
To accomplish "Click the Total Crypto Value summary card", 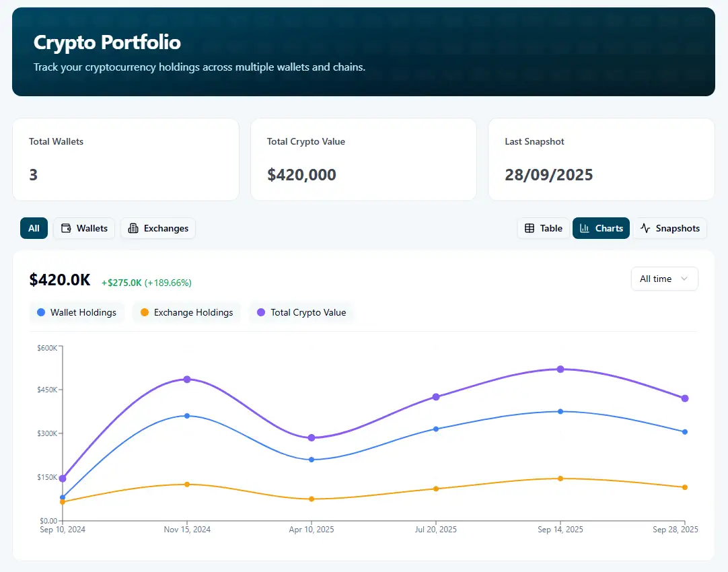I will [x=363, y=159].
